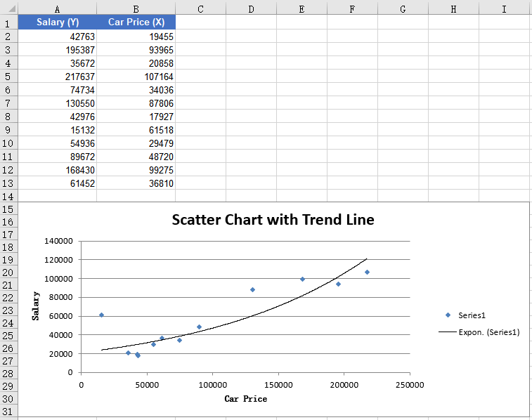Select row 14 header

(9, 196)
